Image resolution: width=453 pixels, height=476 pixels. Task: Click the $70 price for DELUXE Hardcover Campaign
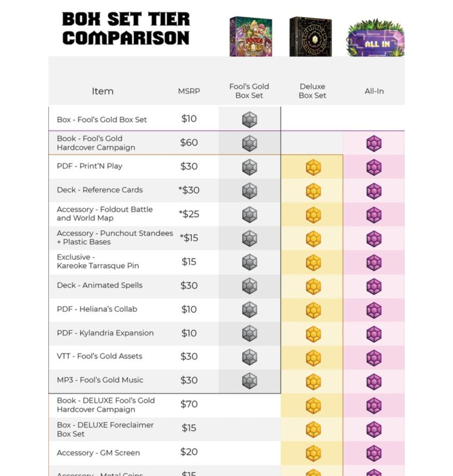pyautogui.click(x=189, y=404)
